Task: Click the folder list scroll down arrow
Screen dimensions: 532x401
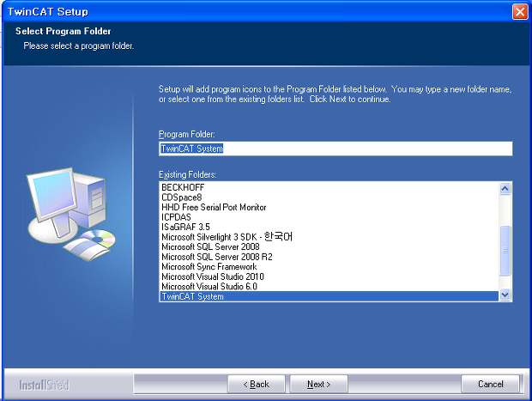Action: (505, 295)
